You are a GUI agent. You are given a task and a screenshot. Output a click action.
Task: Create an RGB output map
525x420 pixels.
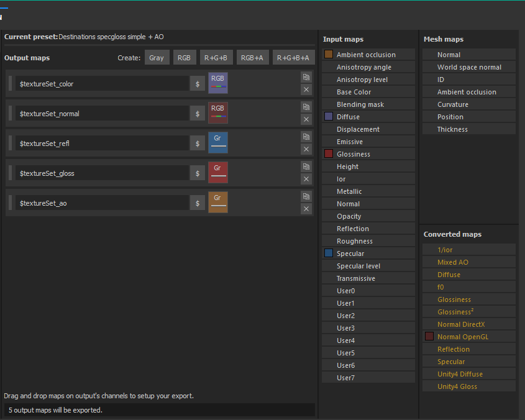(185, 57)
